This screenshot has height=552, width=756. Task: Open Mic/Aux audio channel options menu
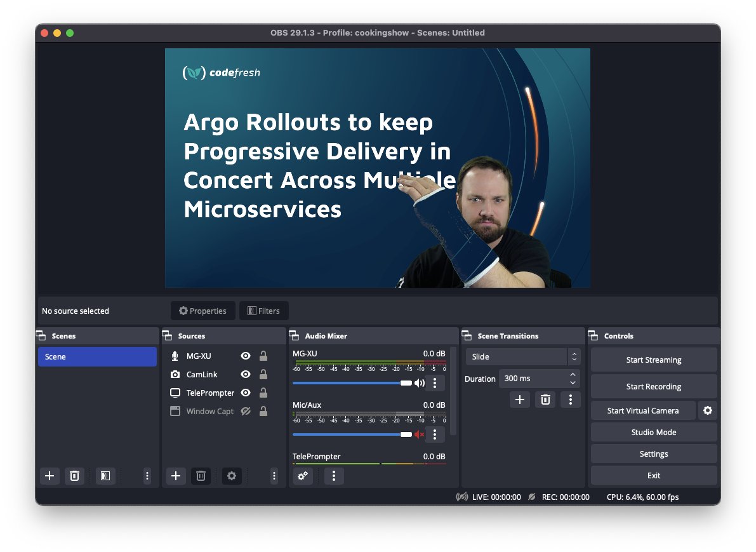[435, 434]
